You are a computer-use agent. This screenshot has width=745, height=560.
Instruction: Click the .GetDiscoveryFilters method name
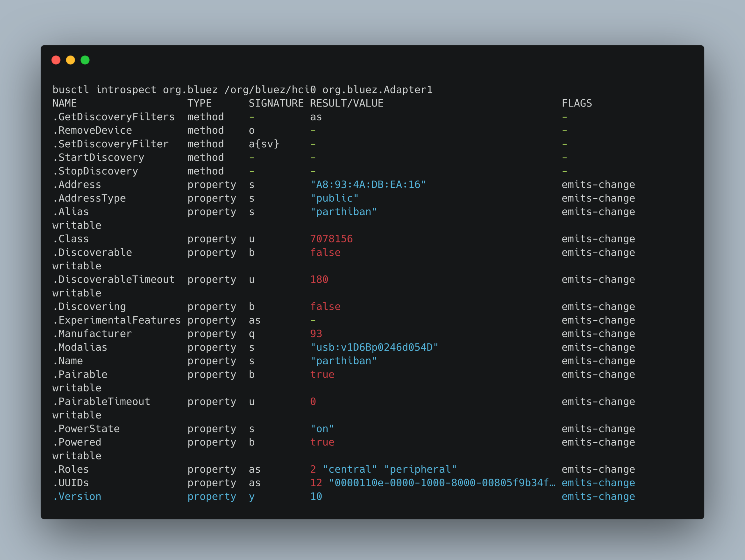pos(113,117)
